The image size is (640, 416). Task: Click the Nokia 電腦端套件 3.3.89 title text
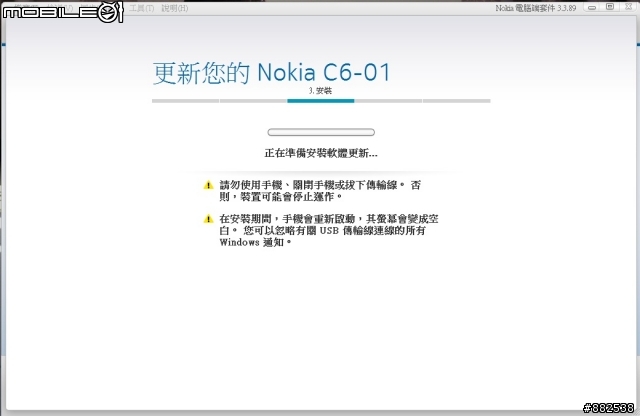536,8
